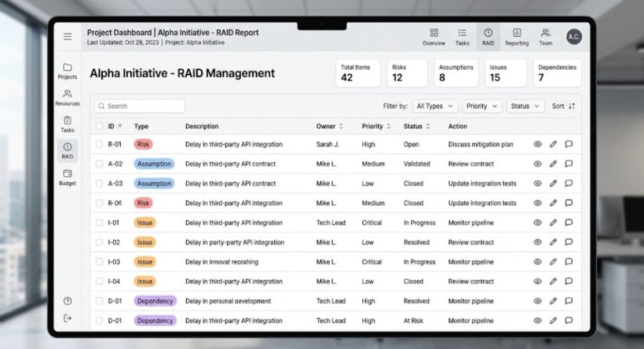644x349 pixels.
Task: Edit issue I-04 row
Action: coord(553,281)
